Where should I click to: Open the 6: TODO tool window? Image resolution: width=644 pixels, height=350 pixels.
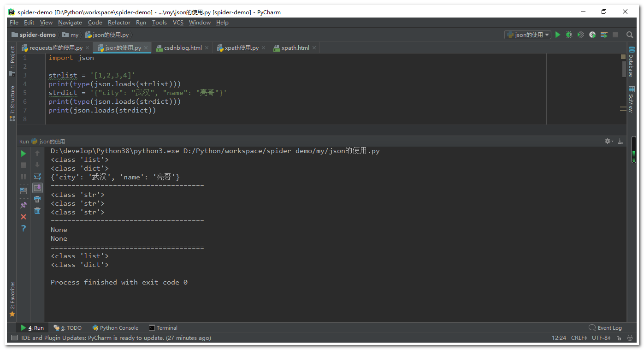67,328
